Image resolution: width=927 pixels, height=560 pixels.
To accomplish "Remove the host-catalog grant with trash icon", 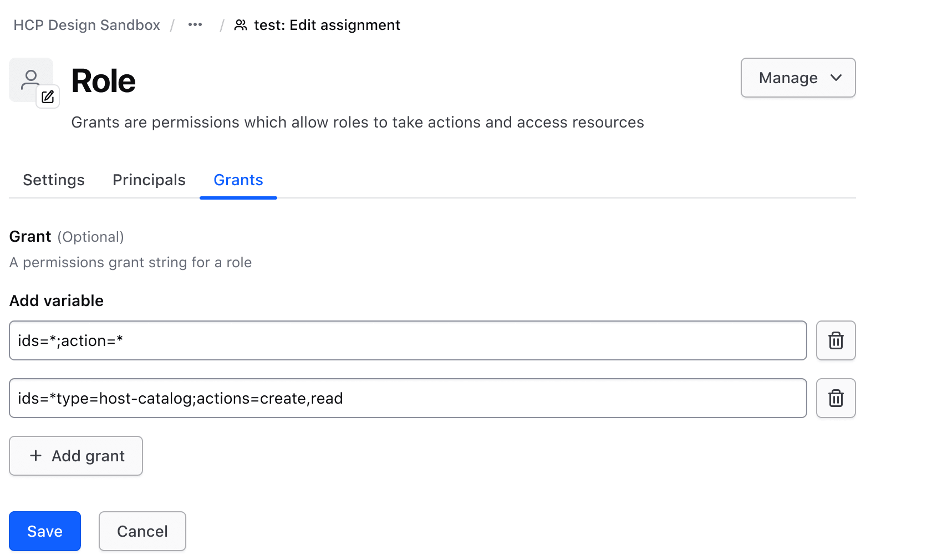I will pos(836,398).
